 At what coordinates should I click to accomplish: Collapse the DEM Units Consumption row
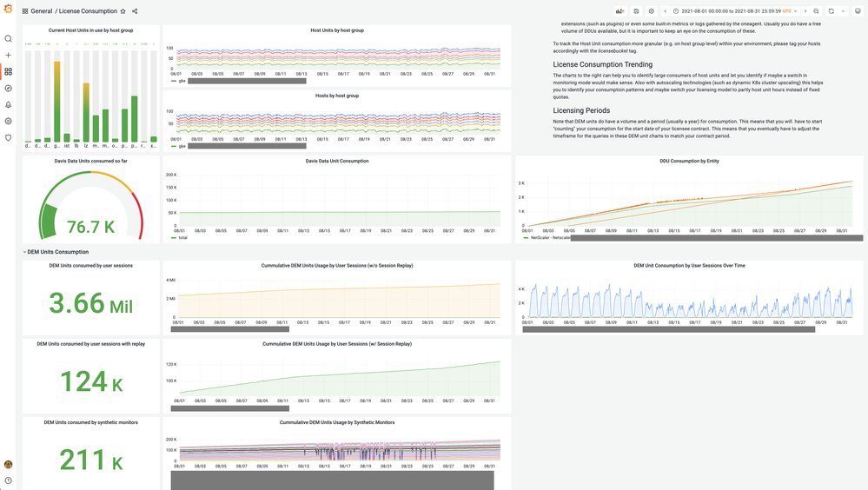[x=24, y=252]
